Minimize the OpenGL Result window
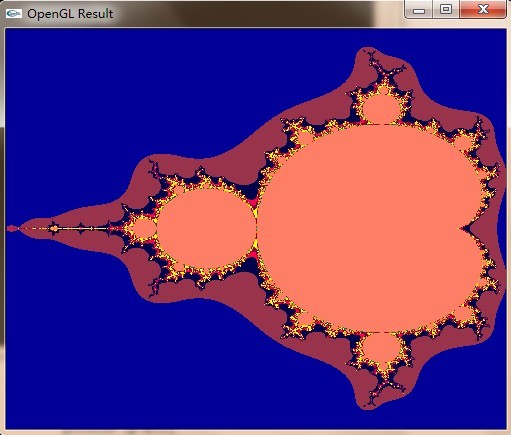The height and width of the screenshot is (435, 511). [419, 10]
